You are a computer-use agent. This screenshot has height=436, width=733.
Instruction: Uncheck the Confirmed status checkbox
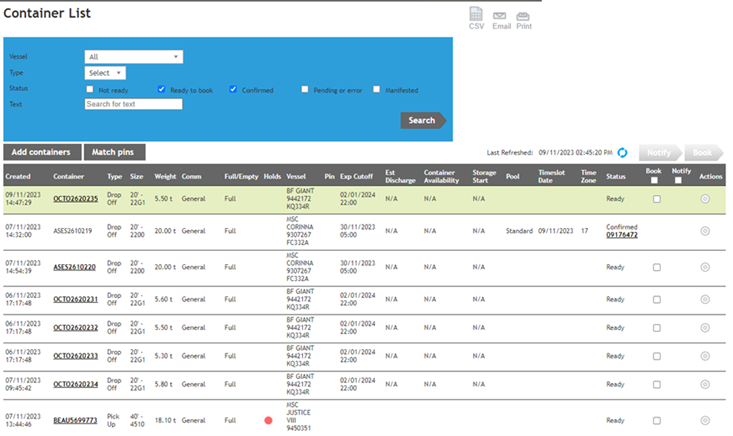(x=233, y=89)
